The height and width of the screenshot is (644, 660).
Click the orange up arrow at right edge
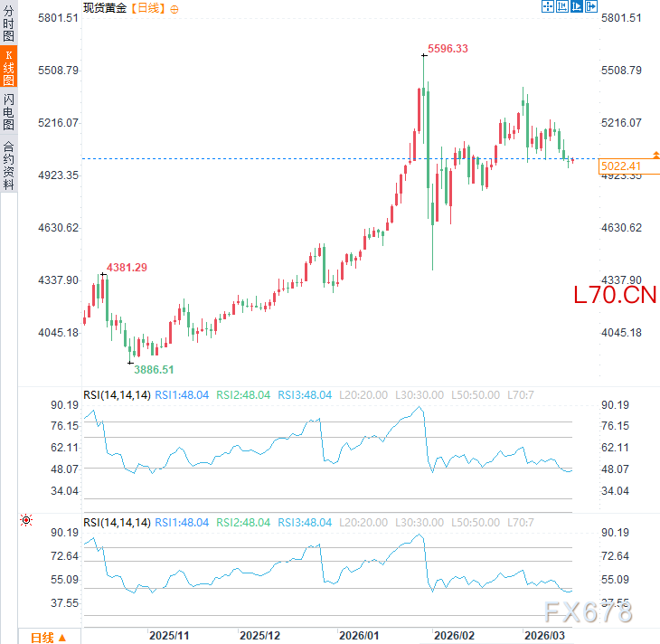point(656,155)
